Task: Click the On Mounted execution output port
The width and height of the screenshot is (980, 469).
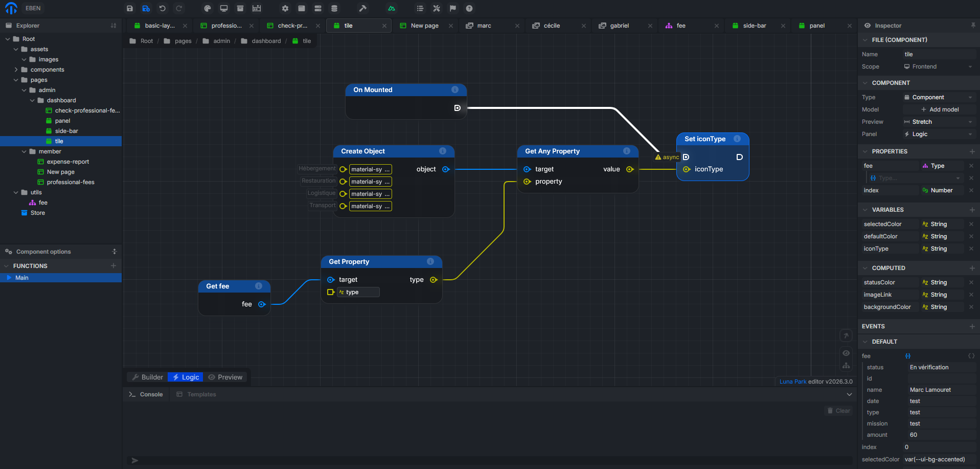Action: (x=458, y=108)
